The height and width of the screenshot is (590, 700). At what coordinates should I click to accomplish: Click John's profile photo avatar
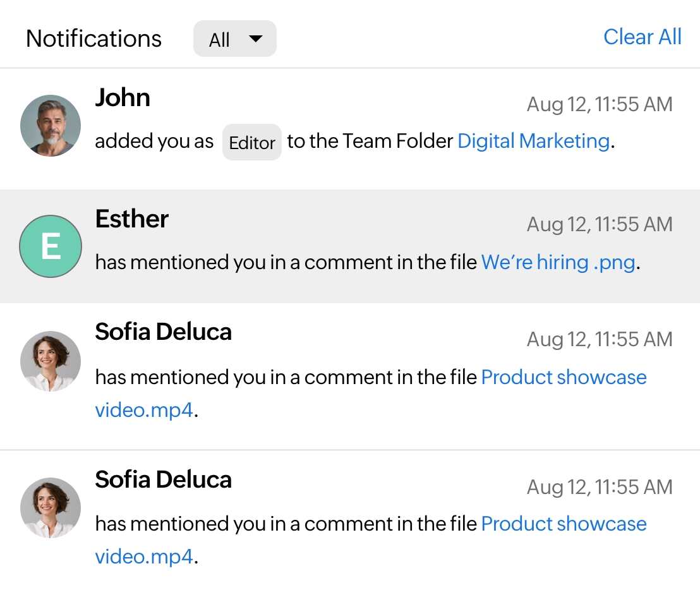click(51, 126)
